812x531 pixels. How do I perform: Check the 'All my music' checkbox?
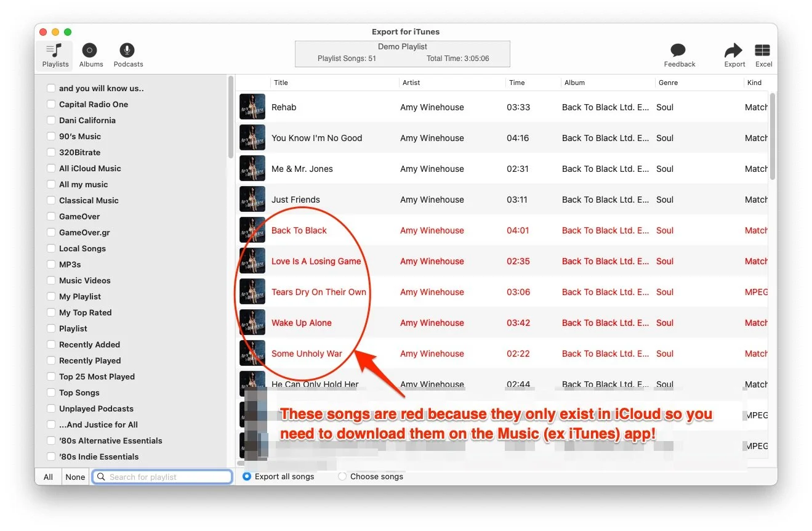51,184
